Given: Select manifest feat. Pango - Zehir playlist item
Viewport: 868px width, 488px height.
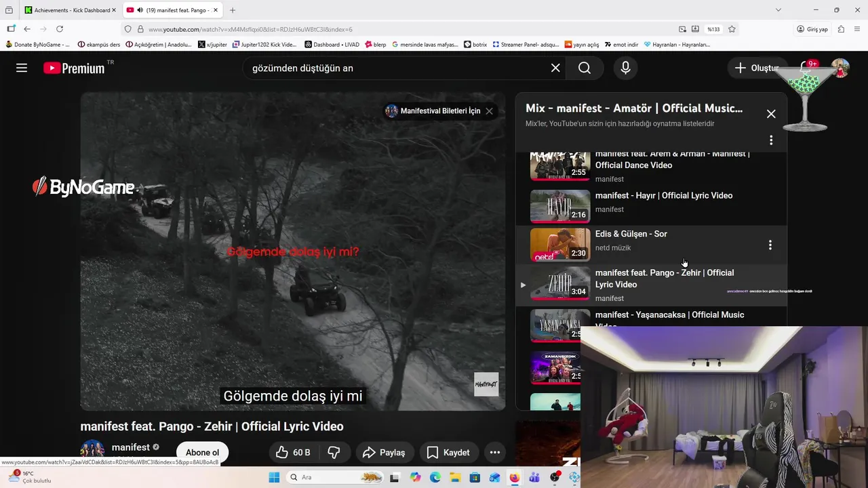Looking at the screenshot, I should pyautogui.click(x=651, y=285).
